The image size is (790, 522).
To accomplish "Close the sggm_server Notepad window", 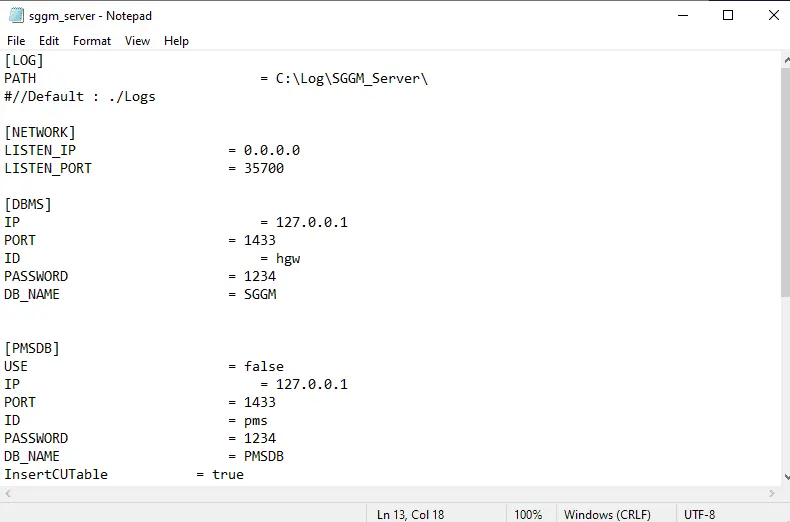I will (x=774, y=16).
